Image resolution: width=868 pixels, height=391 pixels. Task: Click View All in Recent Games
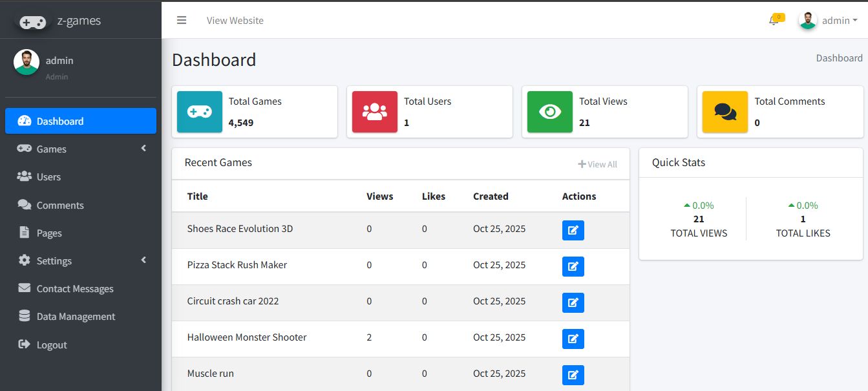[x=598, y=165]
